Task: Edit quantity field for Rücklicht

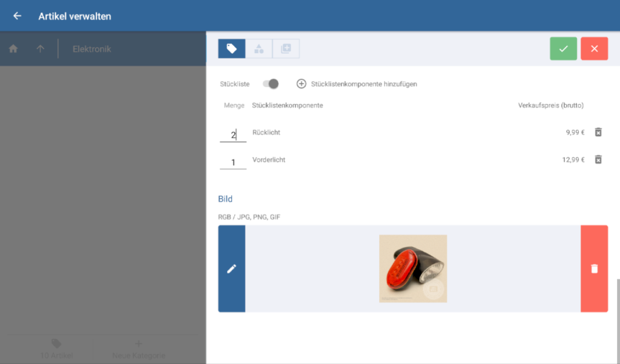Action: pos(233,134)
